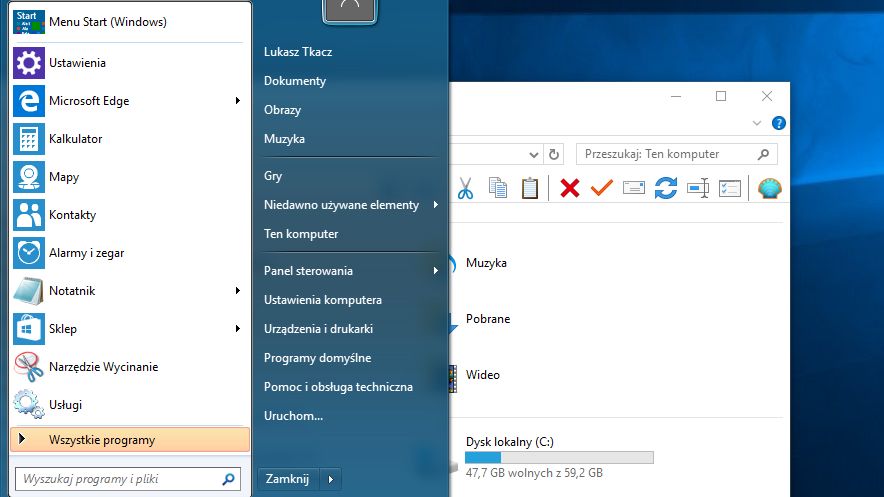Screen dimensions: 884x497
Task: Click magnifier in Start menu search box
Action: coord(228,479)
